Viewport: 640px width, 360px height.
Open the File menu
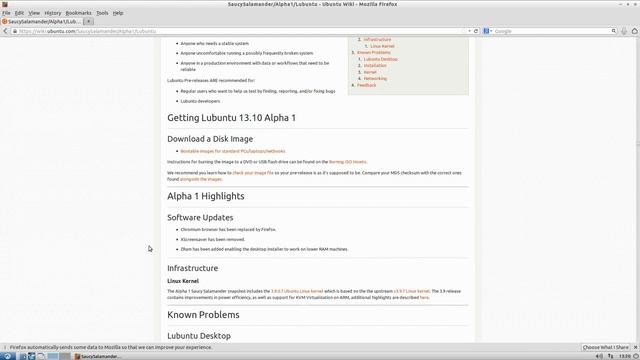point(6,13)
